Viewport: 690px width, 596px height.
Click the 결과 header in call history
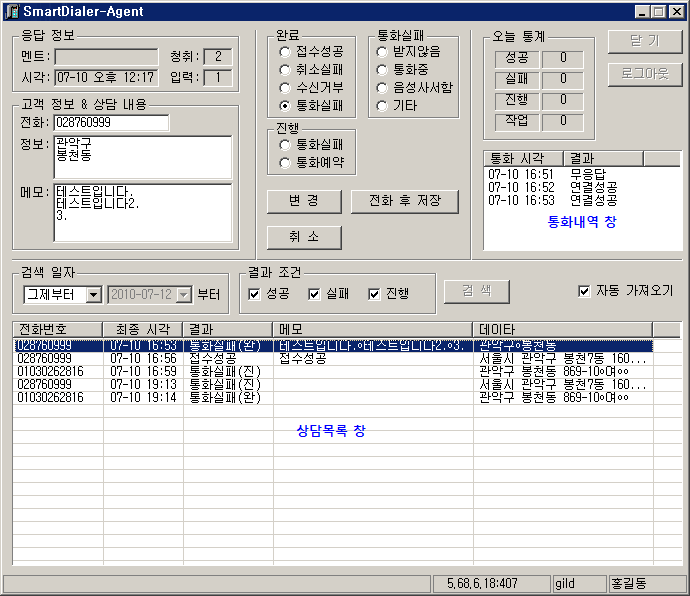pyautogui.click(x=603, y=158)
